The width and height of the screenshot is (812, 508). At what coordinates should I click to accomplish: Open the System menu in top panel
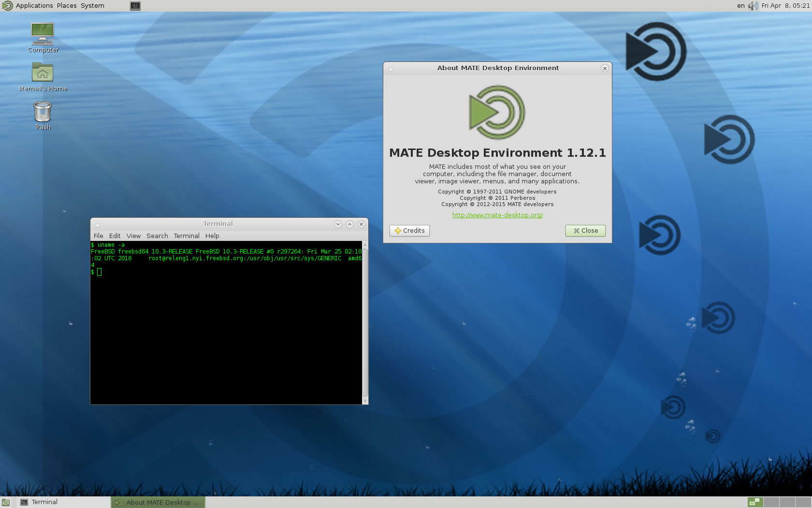click(x=92, y=6)
